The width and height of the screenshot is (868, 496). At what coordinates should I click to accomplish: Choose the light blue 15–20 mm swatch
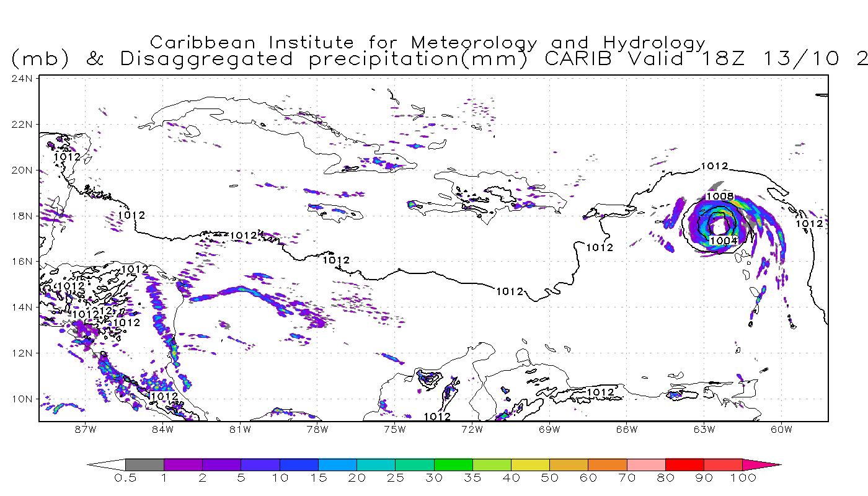tap(337, 464)
